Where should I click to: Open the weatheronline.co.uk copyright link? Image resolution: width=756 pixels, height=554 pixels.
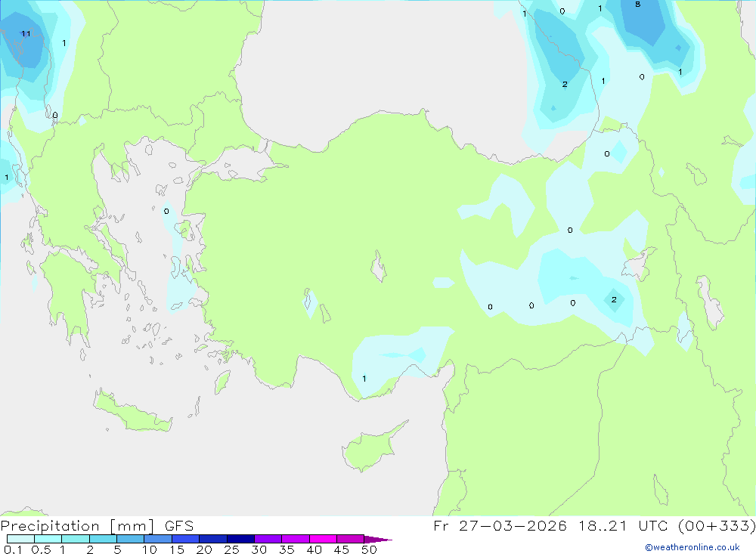coord(692,547)
